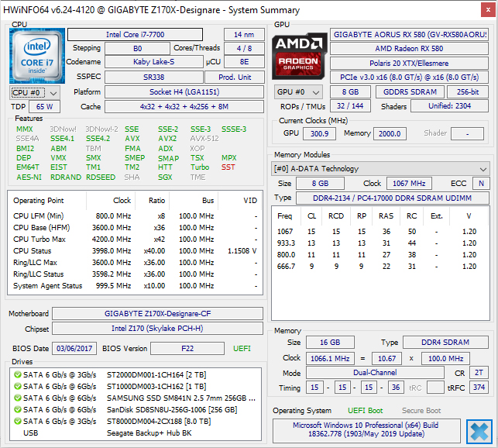
Task: Click the SGX feature label
Action: [165, 177]
